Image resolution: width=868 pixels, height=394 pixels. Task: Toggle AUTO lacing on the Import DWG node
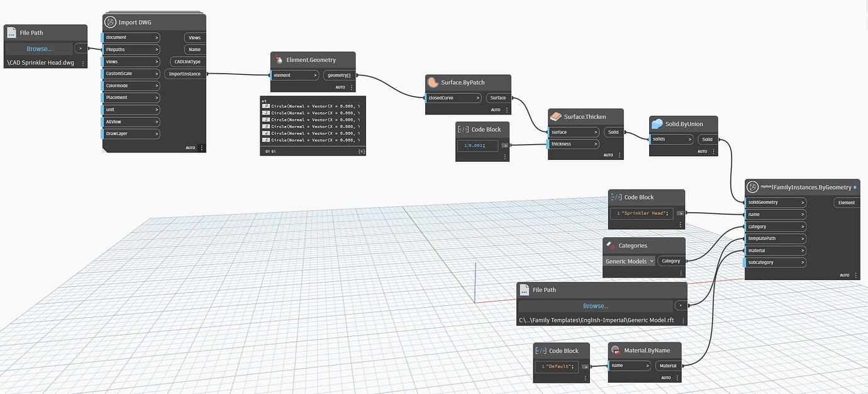coord(191,147)
